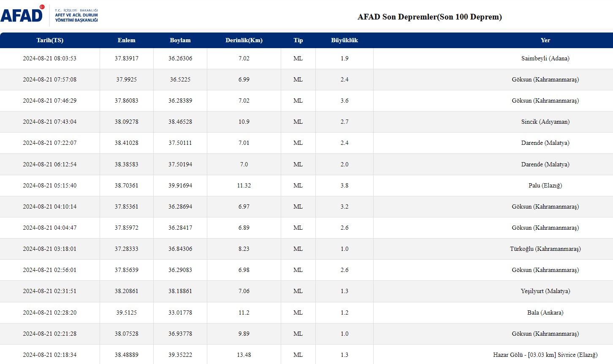
Task: Click longitude value 39.35222
Action: tap(180, 355)
